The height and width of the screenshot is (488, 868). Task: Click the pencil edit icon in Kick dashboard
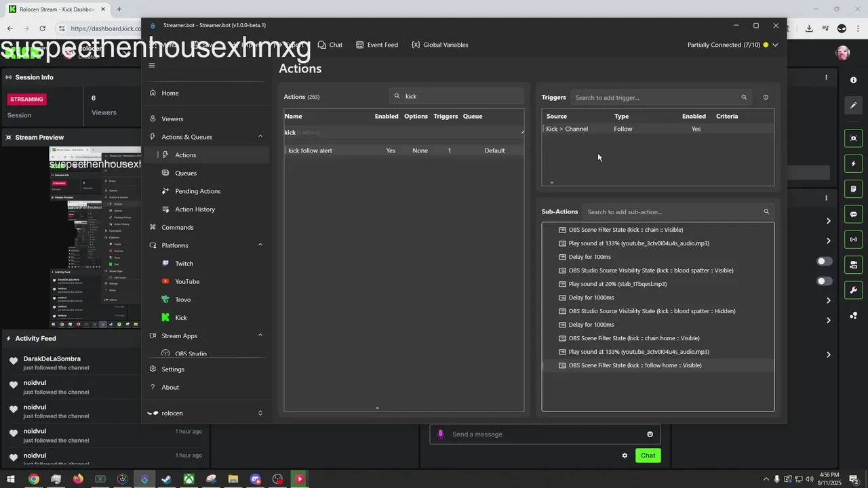[x=853, y=105]
